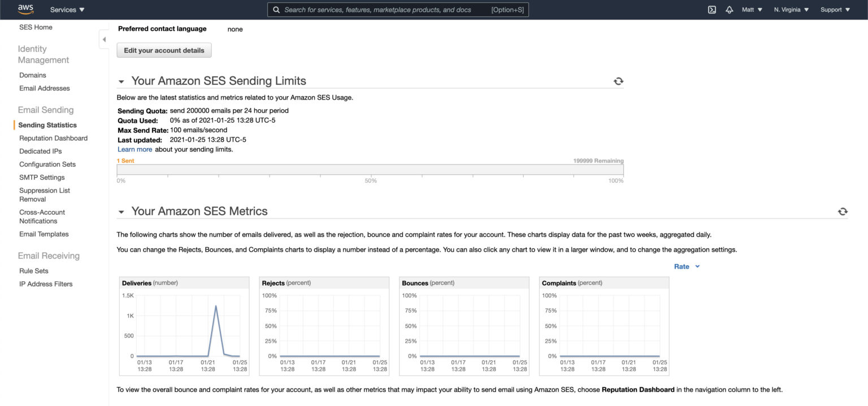
Task: Click the AWS services search box
Action: click(396, 9)
